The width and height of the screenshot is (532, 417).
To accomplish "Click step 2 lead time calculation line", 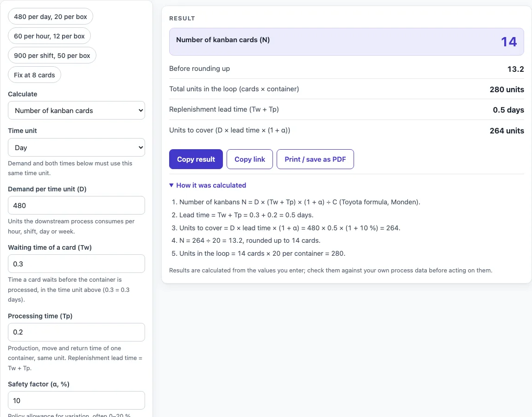I will (242, 215).
